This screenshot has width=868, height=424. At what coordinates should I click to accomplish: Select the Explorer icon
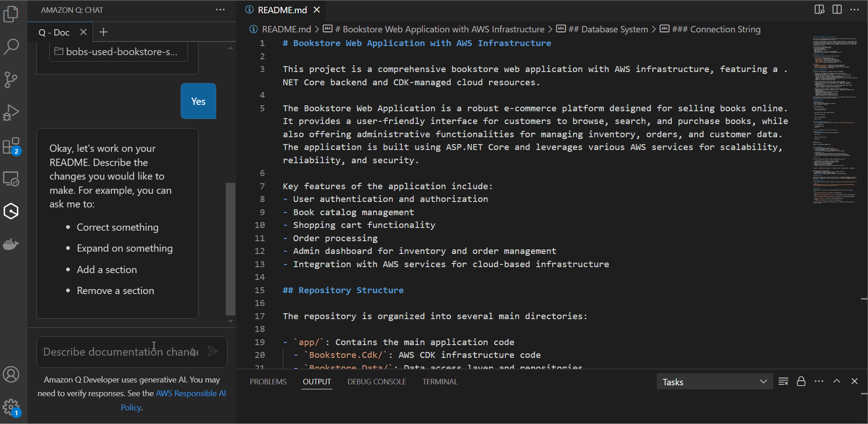point(11,14)
